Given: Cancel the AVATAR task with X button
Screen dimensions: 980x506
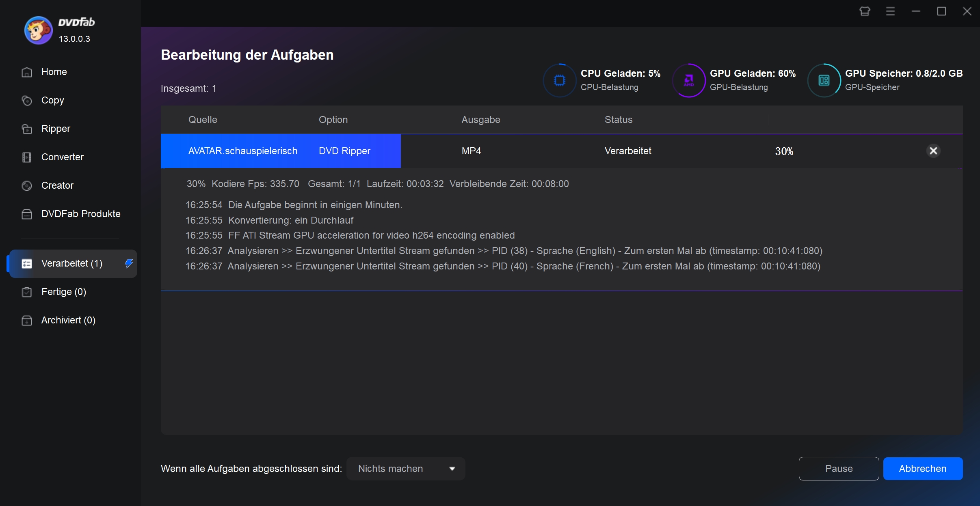Looking at the screenshot, I should click(934, 151).
